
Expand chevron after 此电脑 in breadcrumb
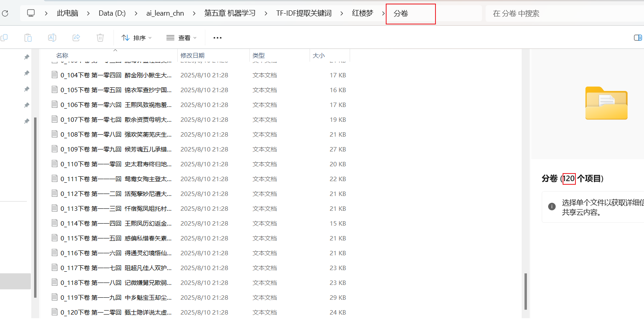pyautogui.click(x=88, y=13)
